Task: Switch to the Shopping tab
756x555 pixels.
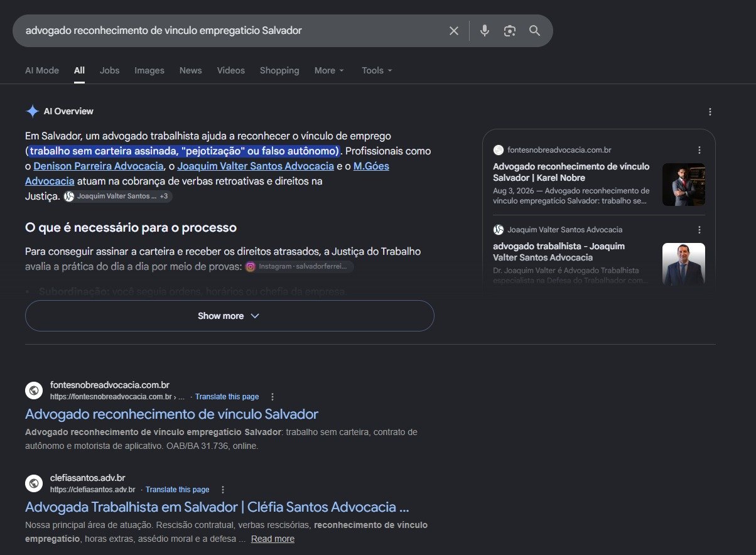Action: (279, 70)
